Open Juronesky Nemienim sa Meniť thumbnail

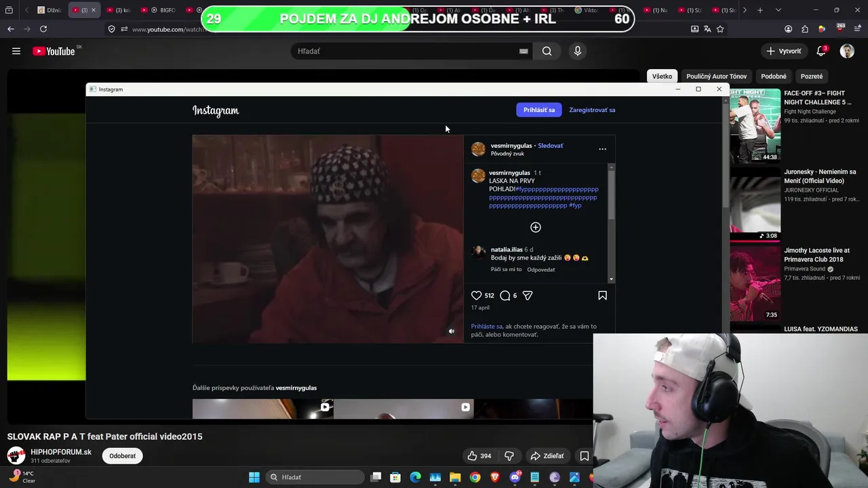pyautogui.click(x=755, y=204)
